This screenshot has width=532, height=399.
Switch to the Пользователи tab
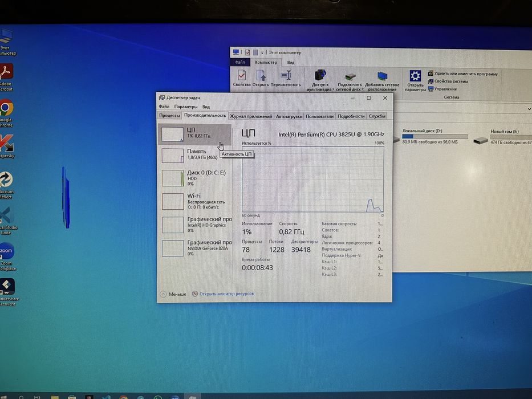319,116
